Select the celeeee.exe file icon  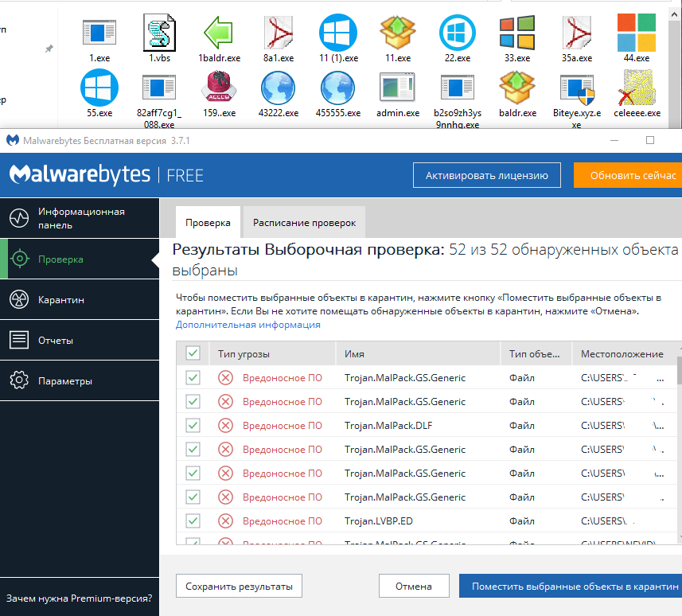[637, 88]
